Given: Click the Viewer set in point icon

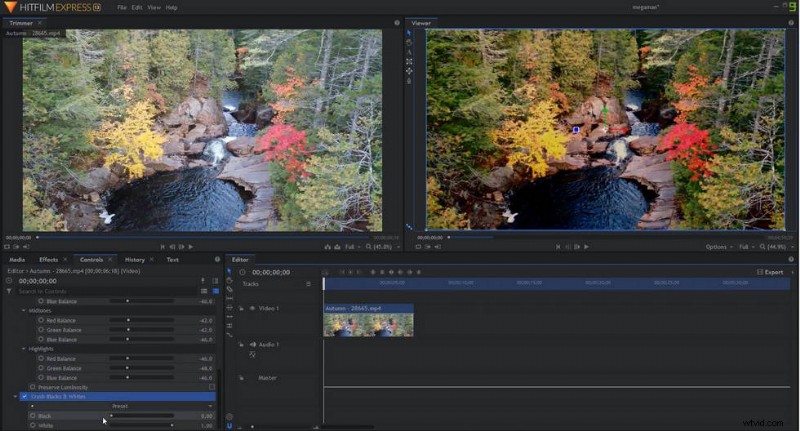Looking at the screenshot, I should tap(428, 247).
